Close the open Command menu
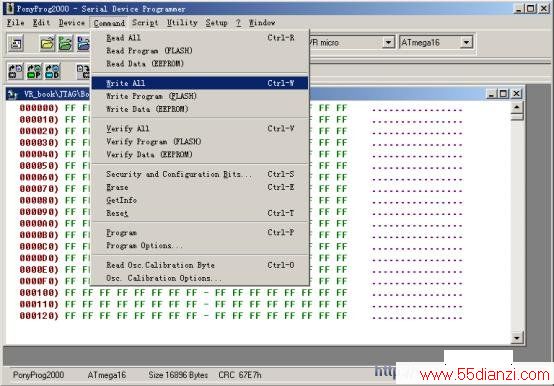The width and height of the screenshot is (554, 386). coord(109,23)
